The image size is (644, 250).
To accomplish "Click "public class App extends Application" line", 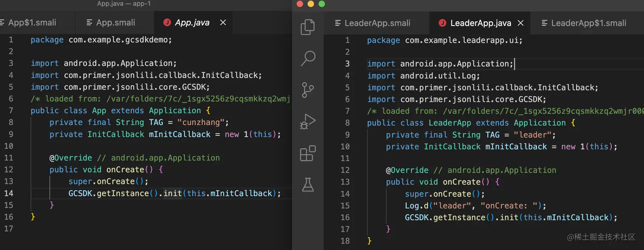I will 121,110.
